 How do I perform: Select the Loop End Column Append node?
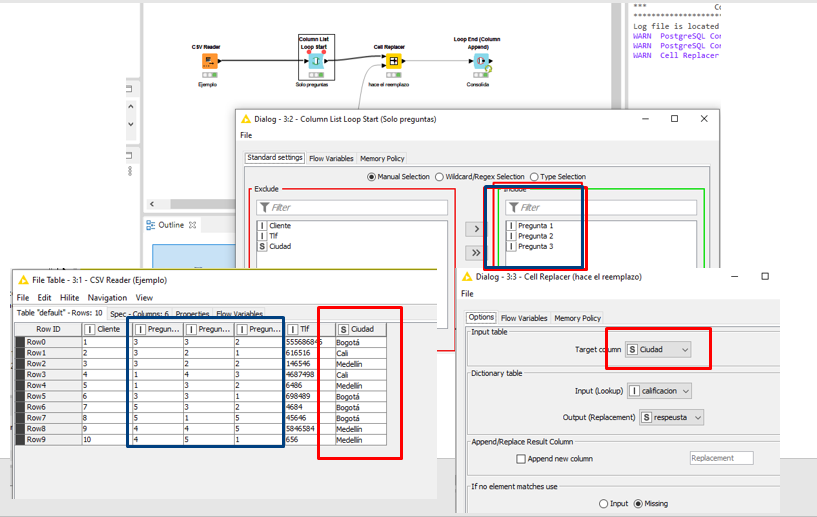point(481,61)
